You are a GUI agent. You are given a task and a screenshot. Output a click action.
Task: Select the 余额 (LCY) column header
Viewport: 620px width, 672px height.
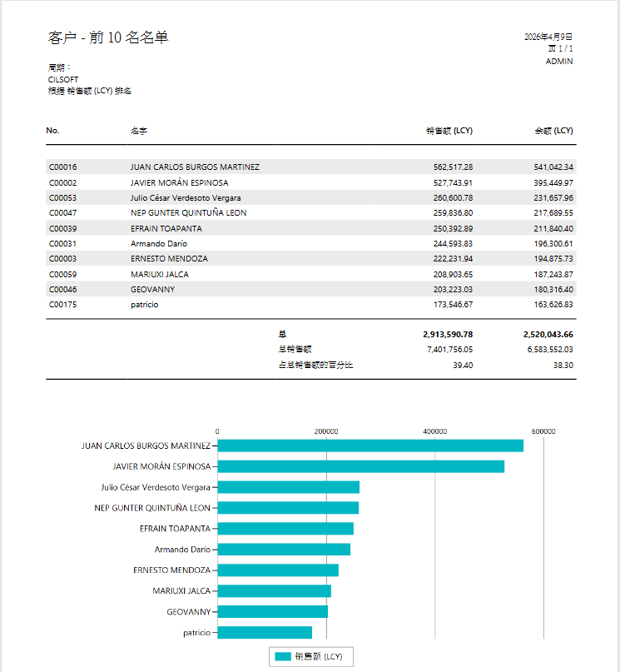[553, 131]
